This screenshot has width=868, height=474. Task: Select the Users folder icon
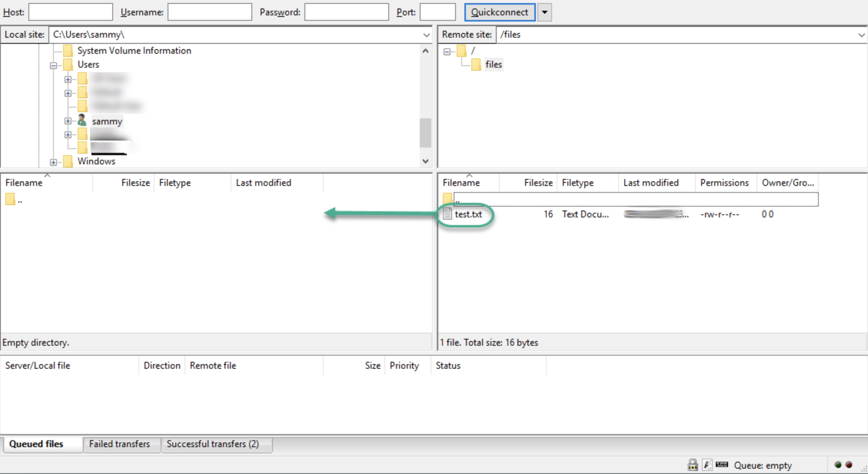pos(68,64)
